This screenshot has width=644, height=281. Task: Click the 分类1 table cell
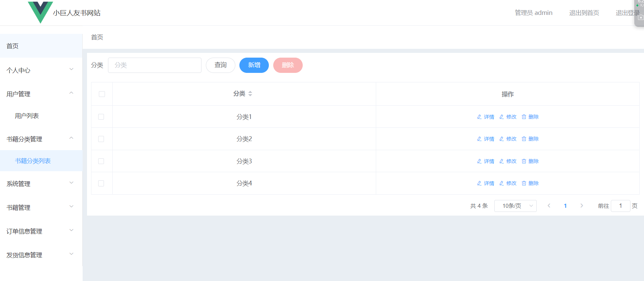[x=244, y=117]
